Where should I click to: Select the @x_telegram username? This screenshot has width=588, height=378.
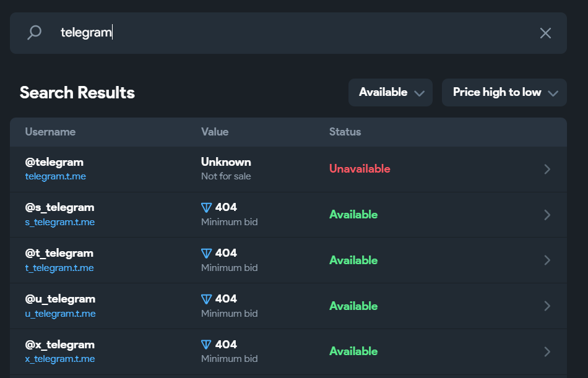[60, 345]
